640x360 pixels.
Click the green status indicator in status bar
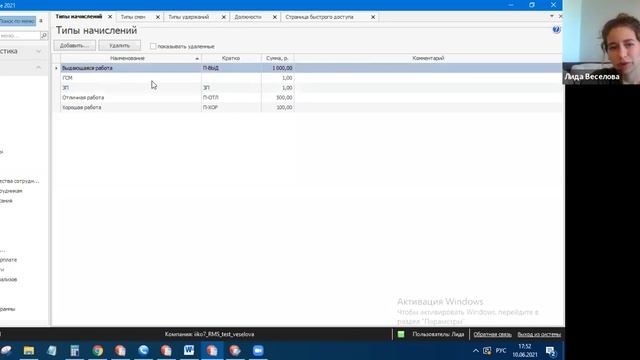[x=401, y=334]
